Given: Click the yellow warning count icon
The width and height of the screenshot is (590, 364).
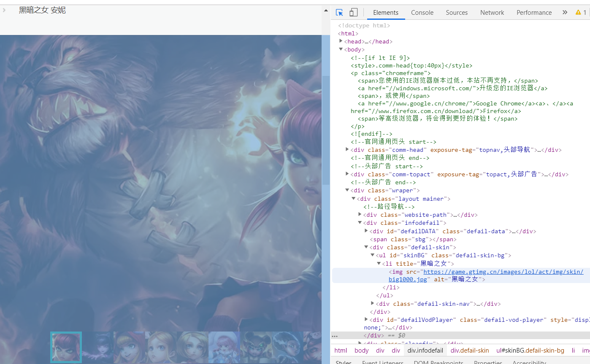Looking at the screenshot, I should click(581, 13).
